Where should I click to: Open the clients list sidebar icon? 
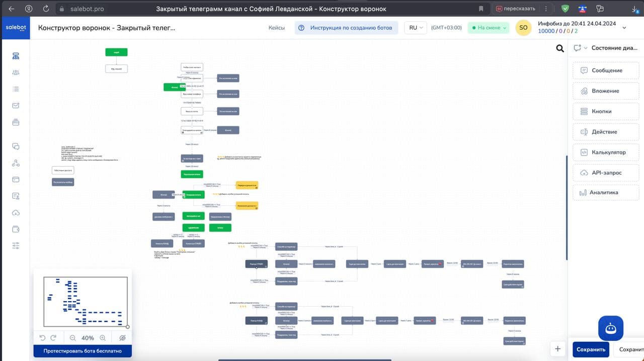tap(16, 73)
